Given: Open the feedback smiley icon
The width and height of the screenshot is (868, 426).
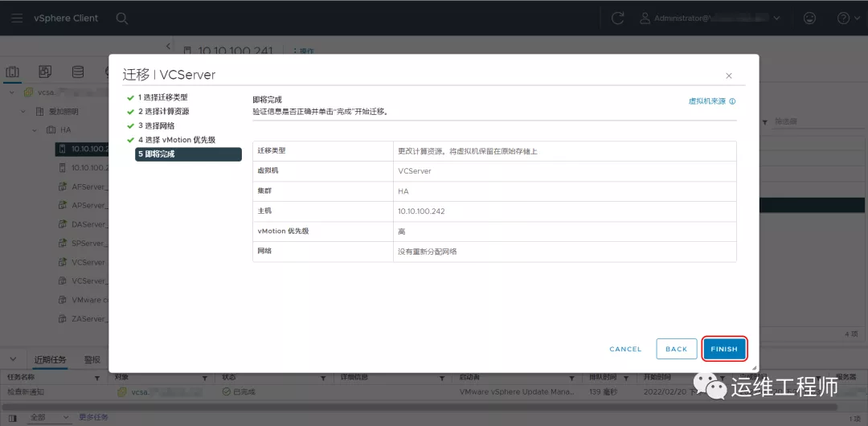Looking at the screenshot, I should point(809,18).
